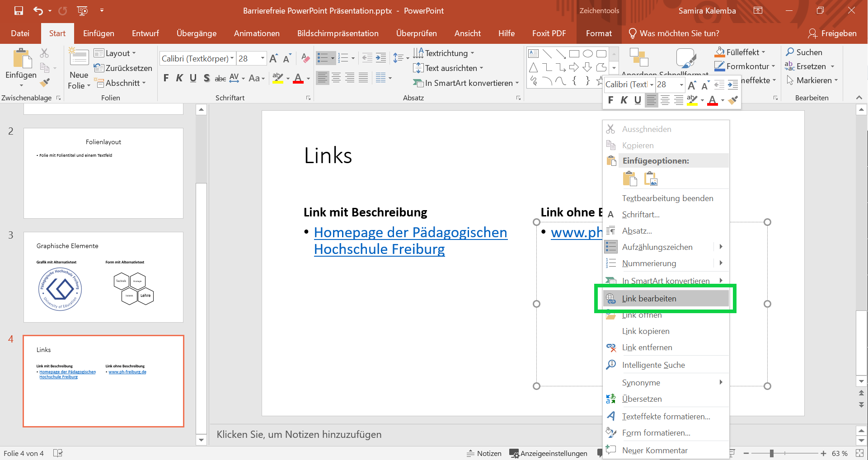The image size is (868, 460).
Task: Select slide 3 Graphische Elemente thumbnail
Action: [103, 277]
